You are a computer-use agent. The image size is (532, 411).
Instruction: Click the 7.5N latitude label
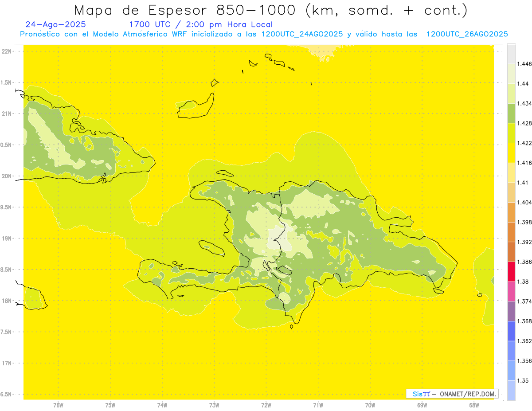click(6, 332)
